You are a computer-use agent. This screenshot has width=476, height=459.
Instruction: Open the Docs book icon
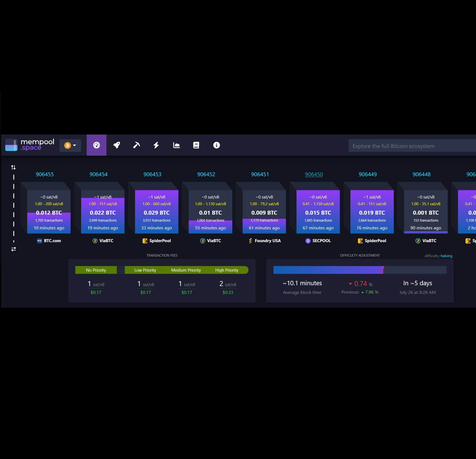coord(196,145)
